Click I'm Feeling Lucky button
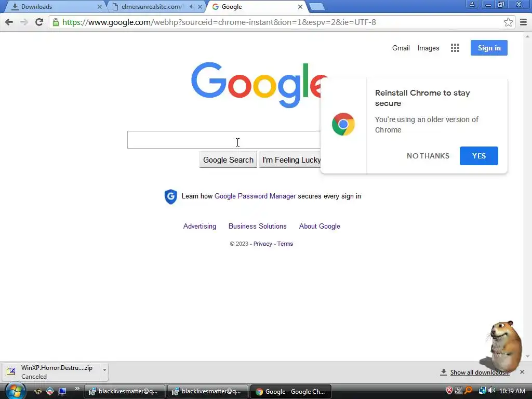The width and height of the screenshot is (532, 399). click(290, 160)
